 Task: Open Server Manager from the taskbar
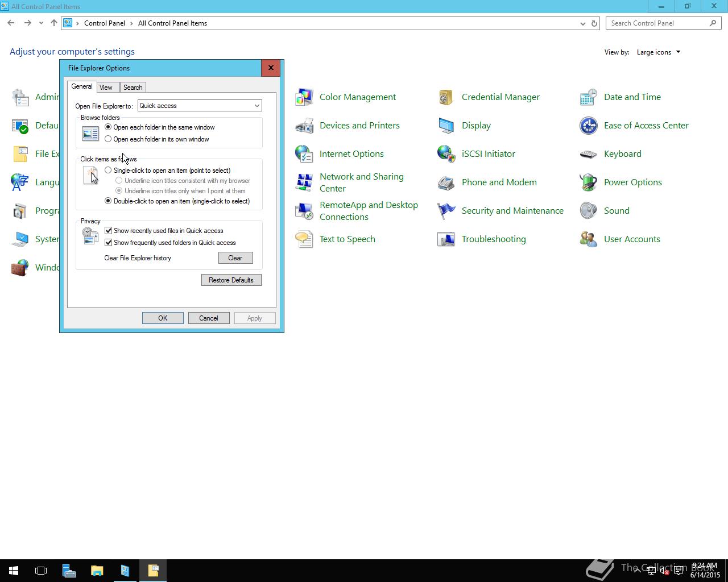pos(69,571)
